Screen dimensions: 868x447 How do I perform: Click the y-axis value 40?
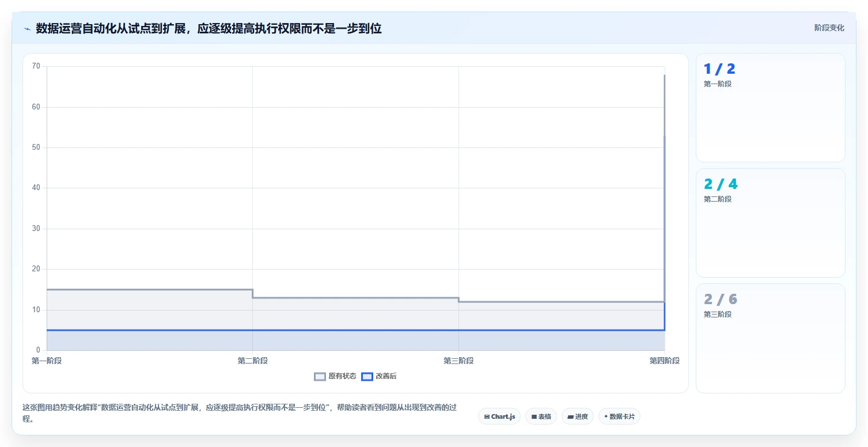coord(36,188)
